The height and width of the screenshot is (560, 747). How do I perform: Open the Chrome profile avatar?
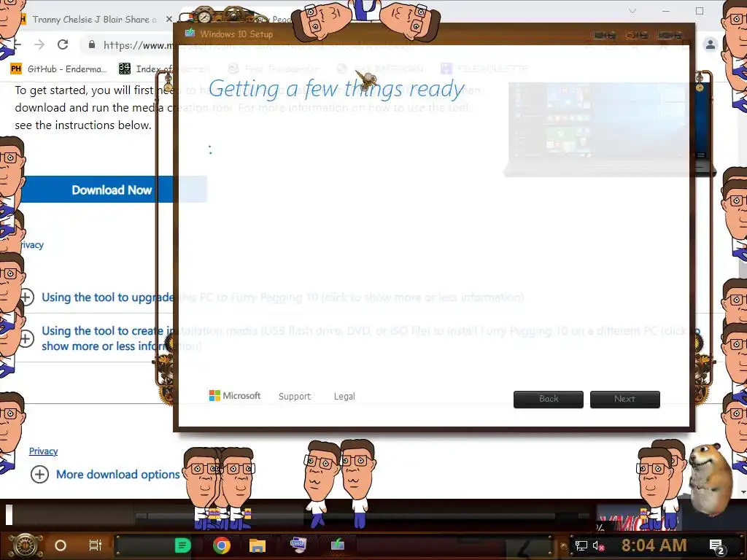(710, 44)
